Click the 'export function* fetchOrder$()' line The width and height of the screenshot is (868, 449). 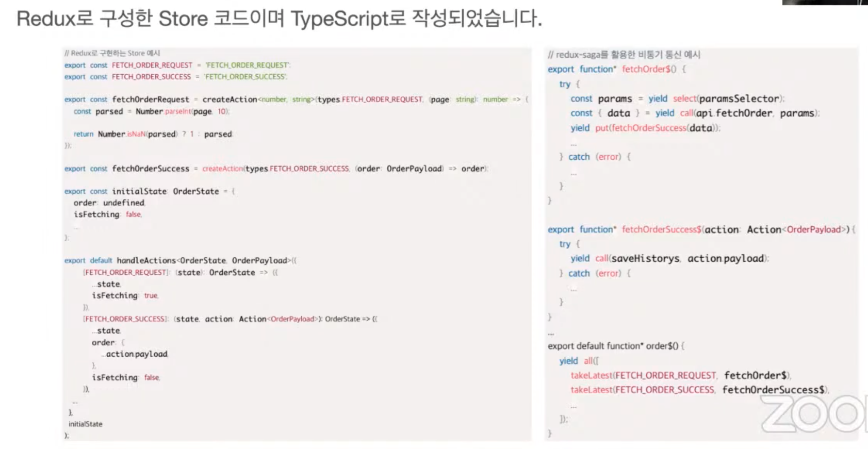click(617, 69)
